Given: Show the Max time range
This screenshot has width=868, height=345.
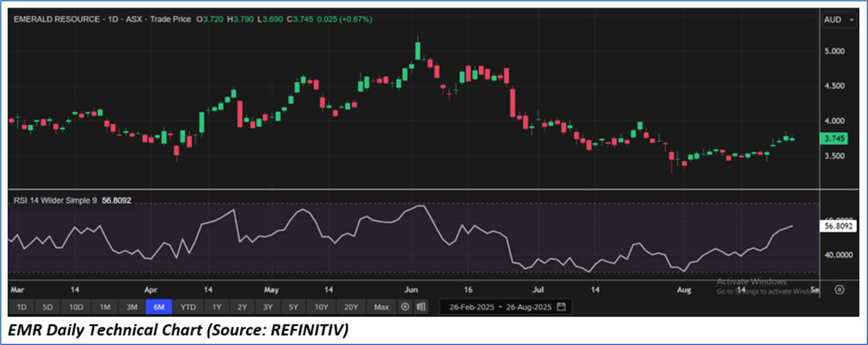Looking at the screenshot, I should pos(381,307).
